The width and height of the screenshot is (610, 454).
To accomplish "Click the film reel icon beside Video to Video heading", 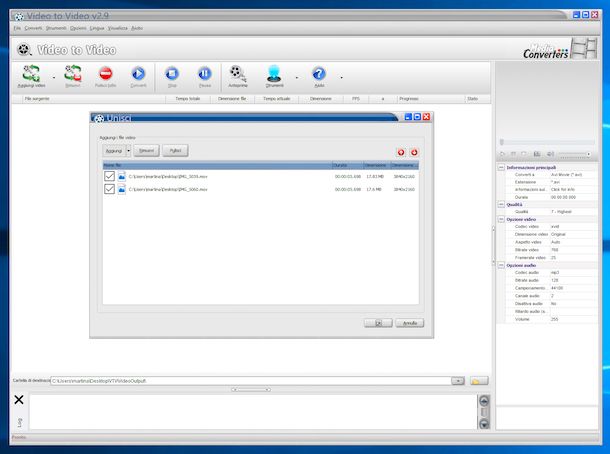I will 24,50.
